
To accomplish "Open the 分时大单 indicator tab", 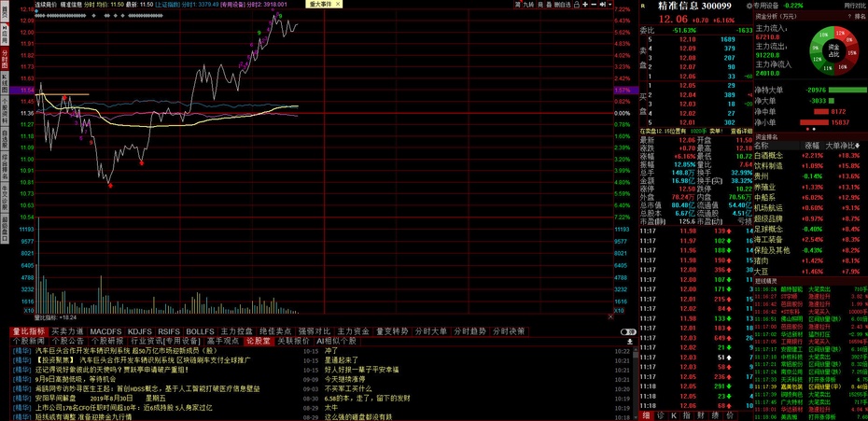I will 431,331.
